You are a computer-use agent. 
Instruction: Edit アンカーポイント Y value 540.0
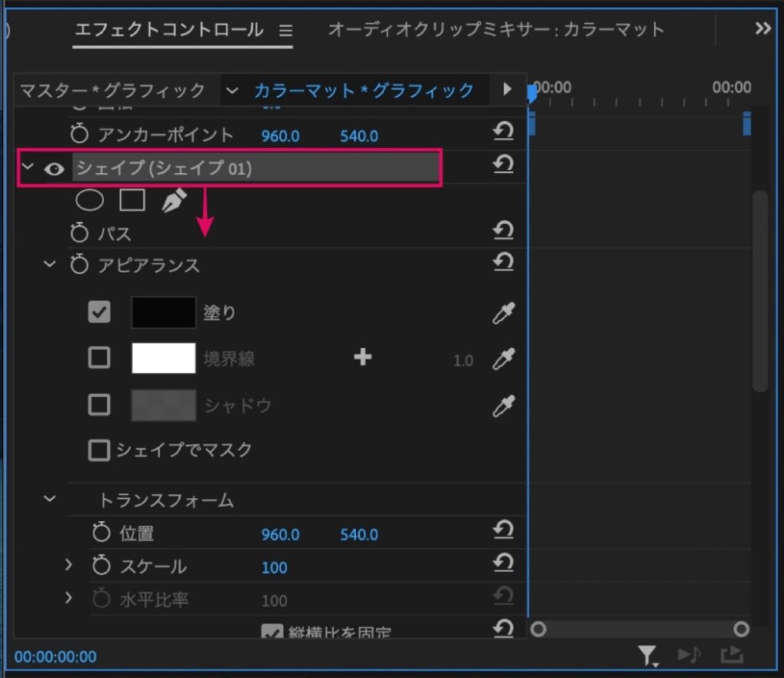(x=359, y=136)
